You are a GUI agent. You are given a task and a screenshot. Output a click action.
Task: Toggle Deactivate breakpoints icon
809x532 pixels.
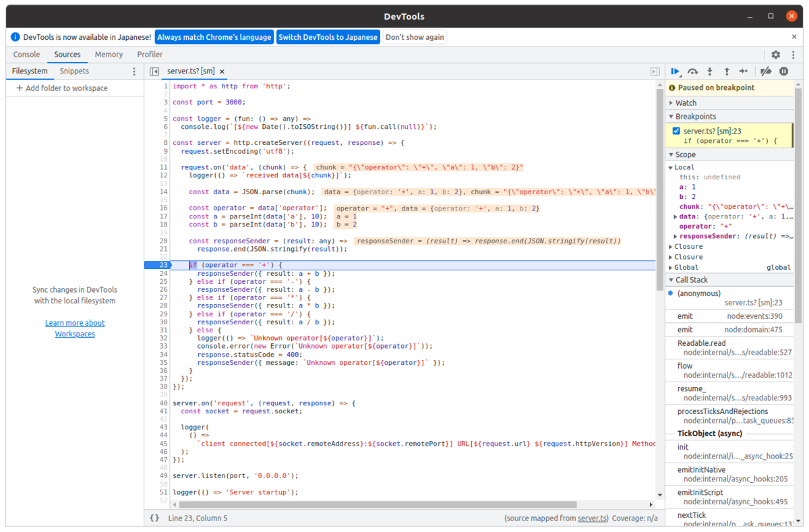[x=766, y=71]
